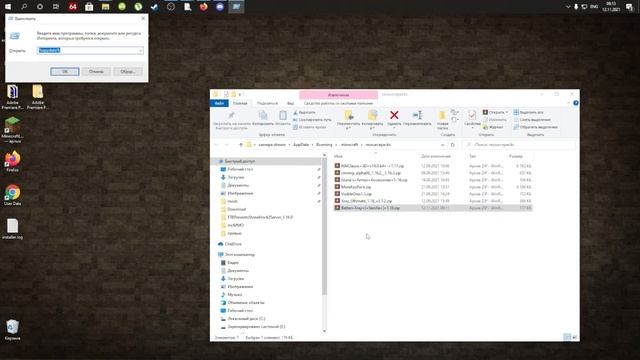
Task: Click the Minecraft Launcher desktop icon
Action: [12, 129]
